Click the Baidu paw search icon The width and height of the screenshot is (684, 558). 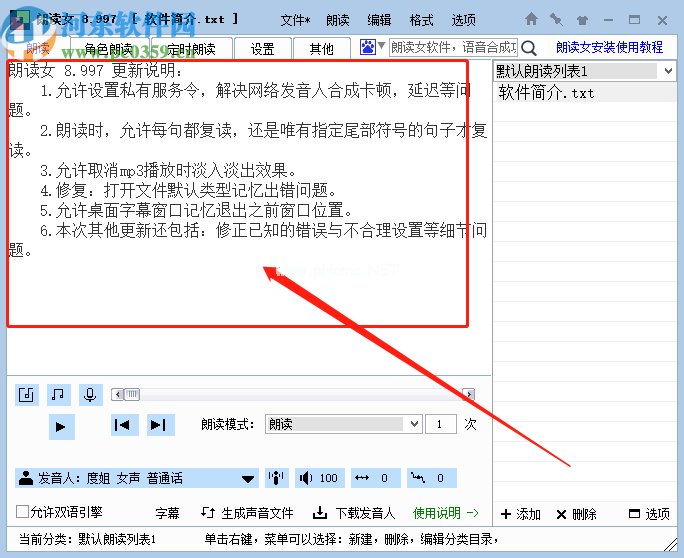click(x=368, y=47)
